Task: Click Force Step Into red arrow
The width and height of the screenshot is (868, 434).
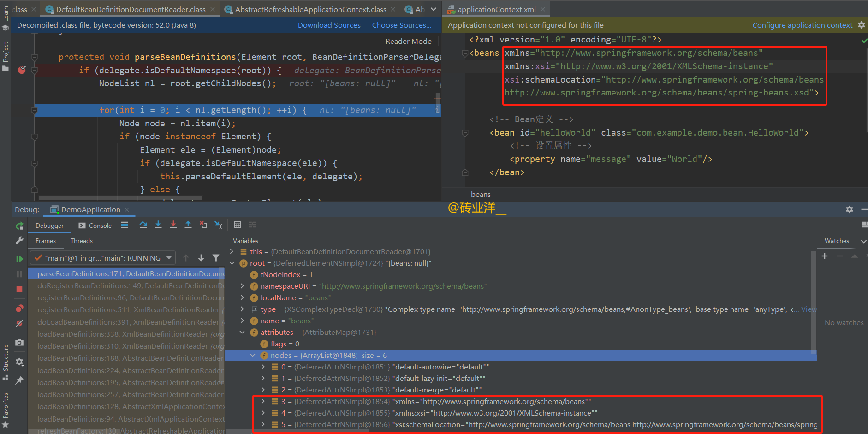Action: tap(173, 225)
